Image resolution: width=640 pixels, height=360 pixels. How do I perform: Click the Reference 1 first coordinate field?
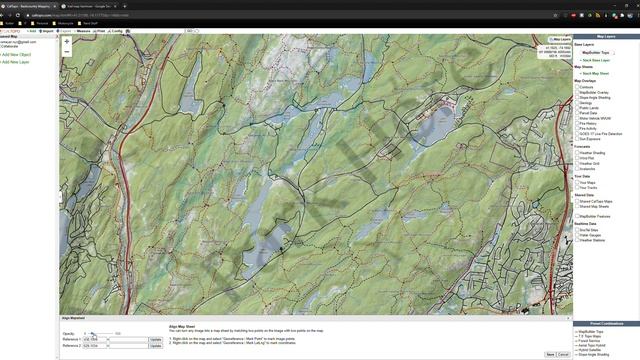tap(94, 339)
